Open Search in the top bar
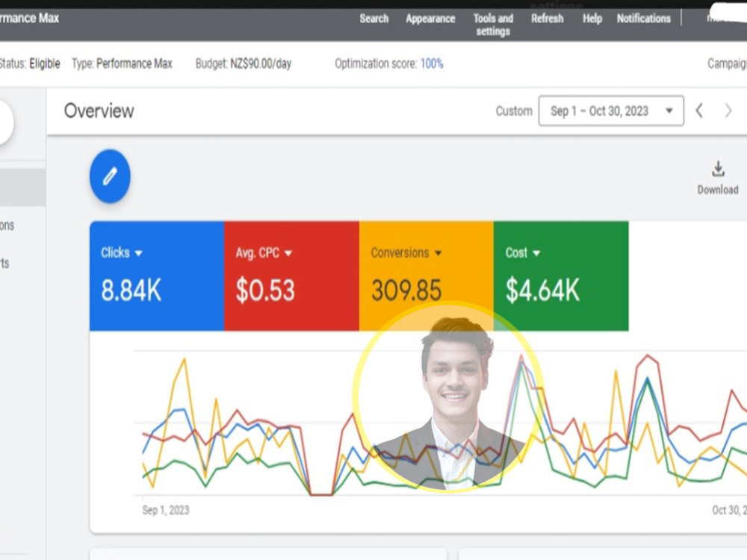This screenshot has height=560, width=747. point(374,19)
